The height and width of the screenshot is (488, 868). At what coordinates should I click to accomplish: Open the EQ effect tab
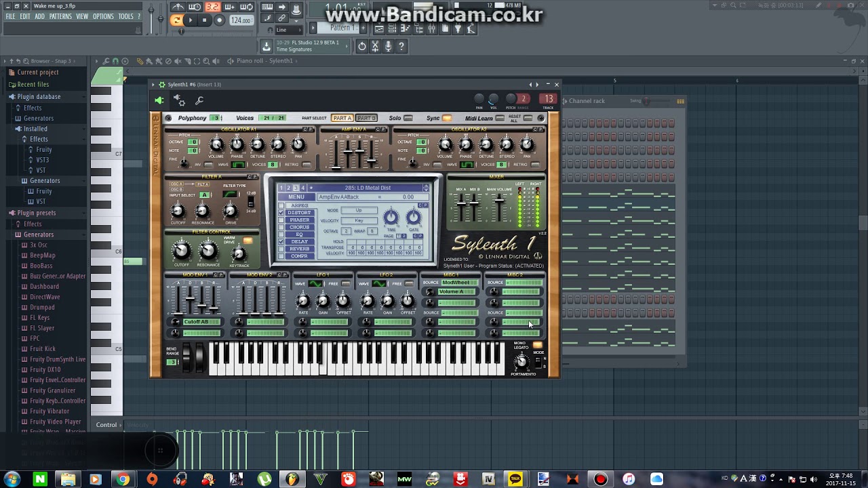(300, 235)
